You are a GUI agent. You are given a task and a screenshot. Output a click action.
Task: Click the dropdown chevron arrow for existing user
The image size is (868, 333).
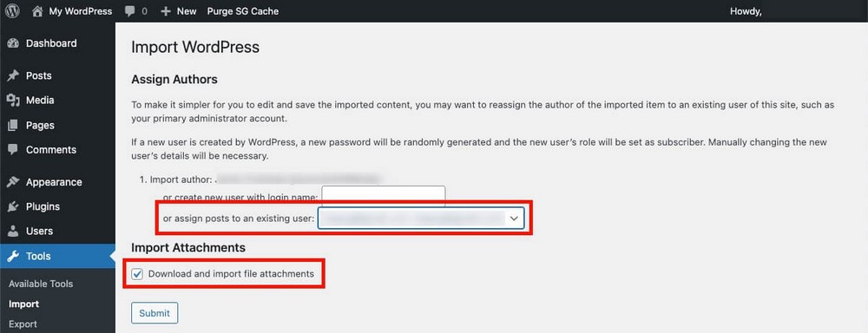pyautogui.click(x=514, y=219)
